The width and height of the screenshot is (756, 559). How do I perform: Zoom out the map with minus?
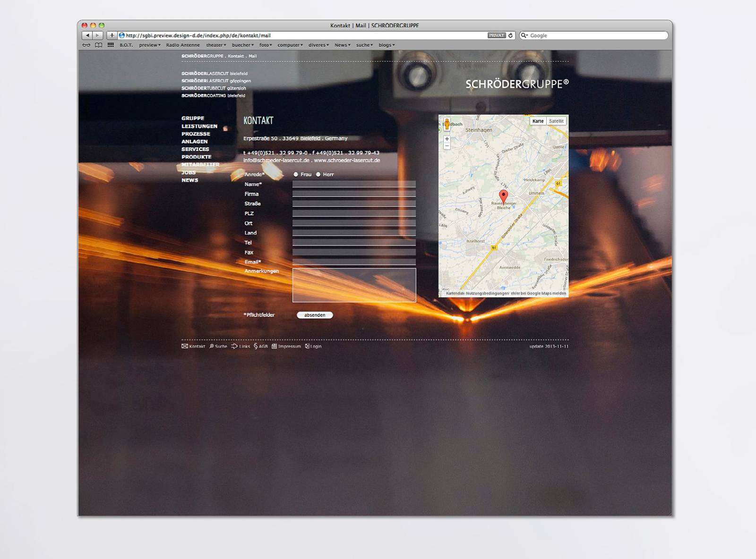[447, 146]
